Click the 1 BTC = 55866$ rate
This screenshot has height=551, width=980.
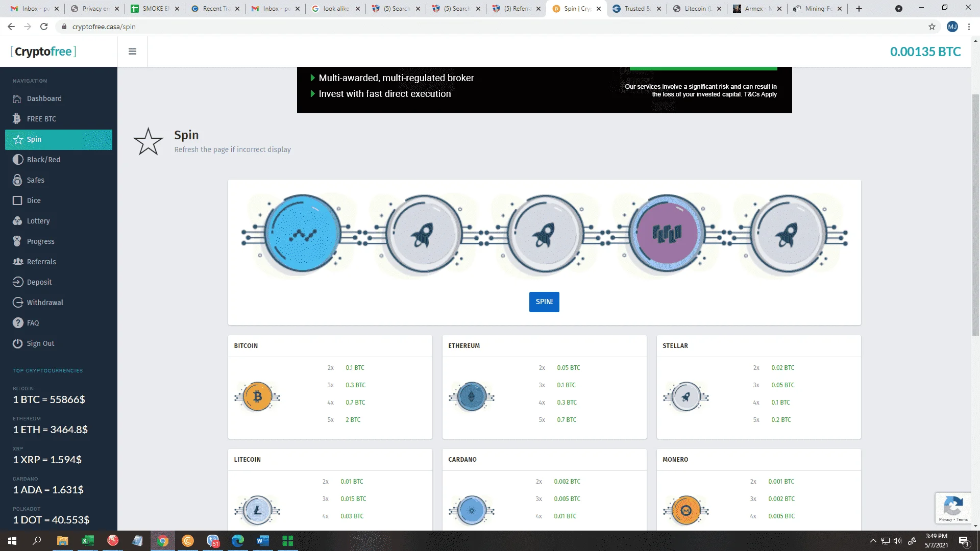49,399
